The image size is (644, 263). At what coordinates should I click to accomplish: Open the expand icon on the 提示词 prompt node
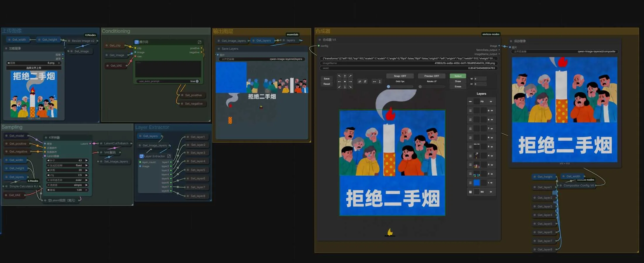click(x=199, y=42)
